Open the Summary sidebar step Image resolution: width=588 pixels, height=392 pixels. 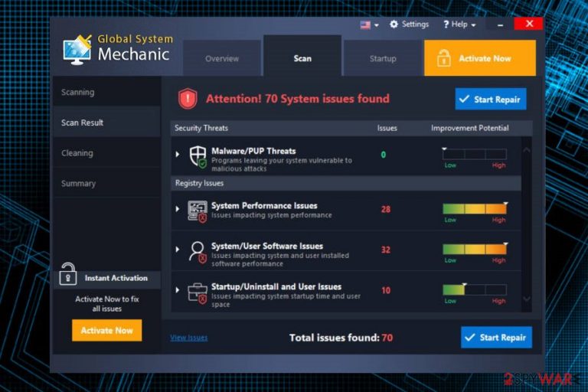(x=107, y=183)
